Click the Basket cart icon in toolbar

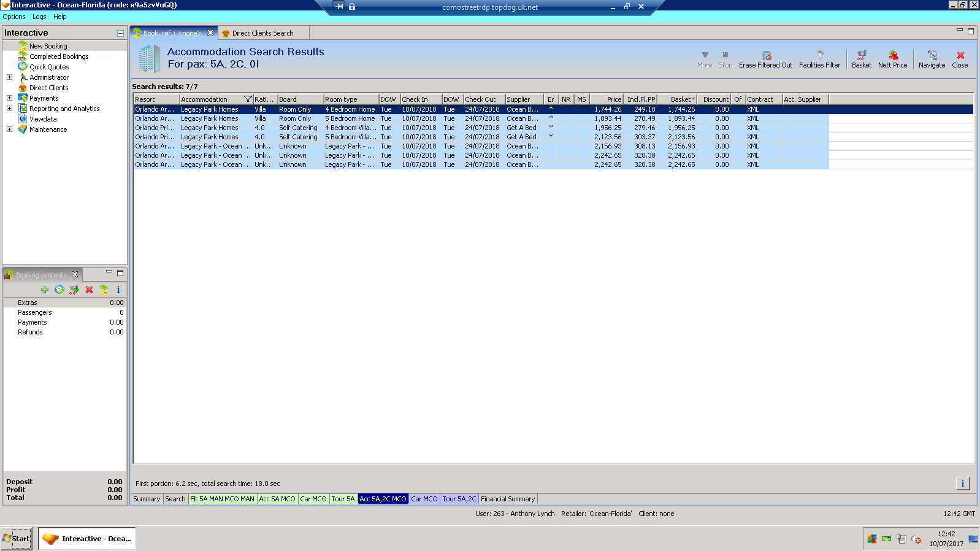tap(861, 56)
